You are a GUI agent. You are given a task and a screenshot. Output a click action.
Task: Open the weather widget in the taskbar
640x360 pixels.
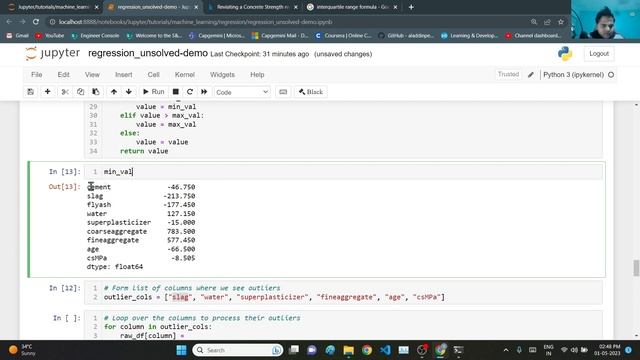pyautogui.click(x=22, y=350)
